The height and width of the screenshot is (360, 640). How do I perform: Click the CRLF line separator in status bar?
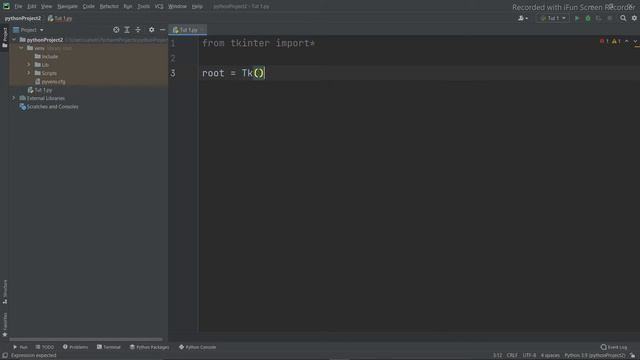[512, 356]
